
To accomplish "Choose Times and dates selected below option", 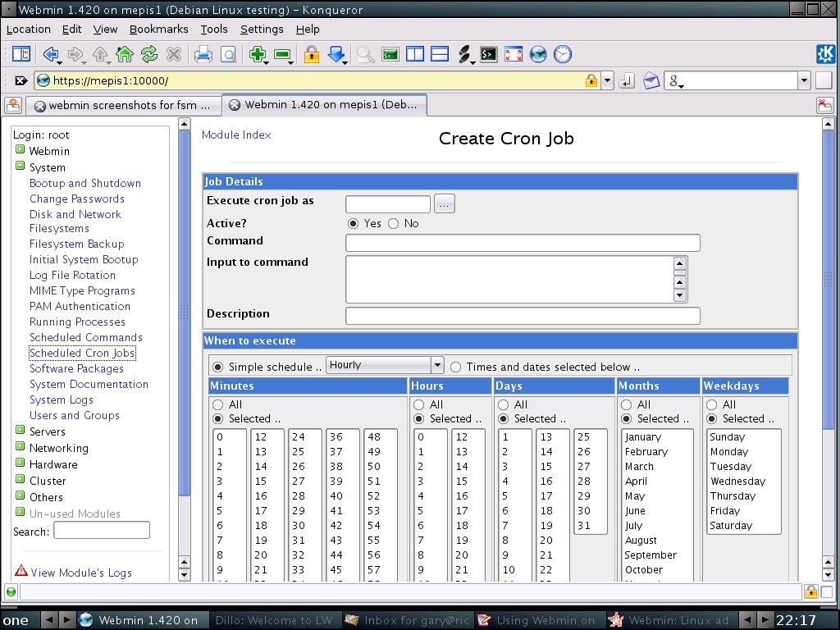I will click(x=455, y=367).
